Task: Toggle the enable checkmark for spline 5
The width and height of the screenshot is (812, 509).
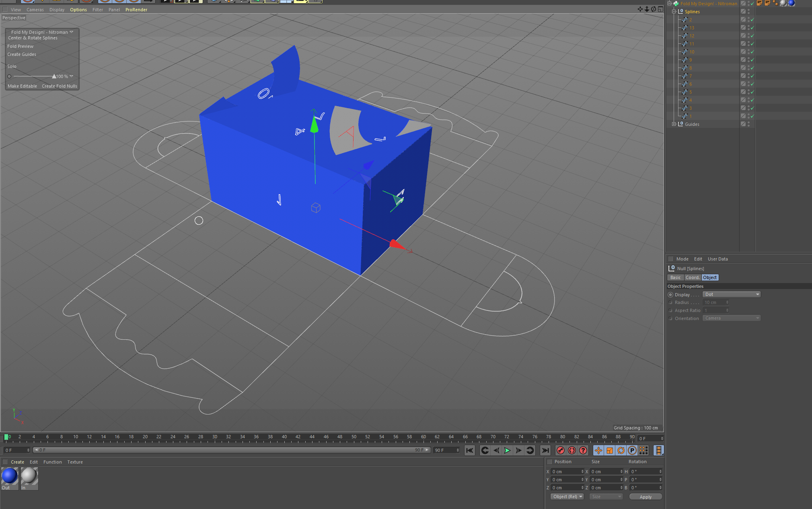Action: pyautogui.click(x=752, y=92)
